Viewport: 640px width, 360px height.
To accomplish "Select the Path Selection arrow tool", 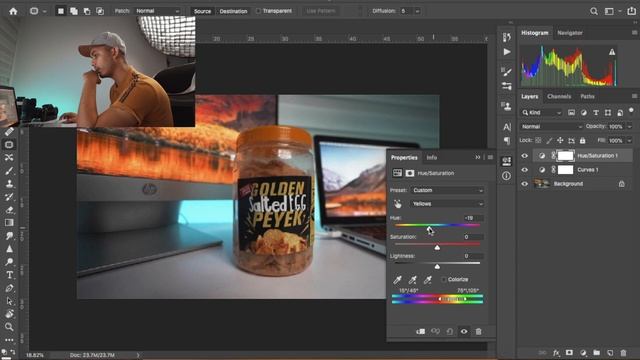I will [9, 301].
